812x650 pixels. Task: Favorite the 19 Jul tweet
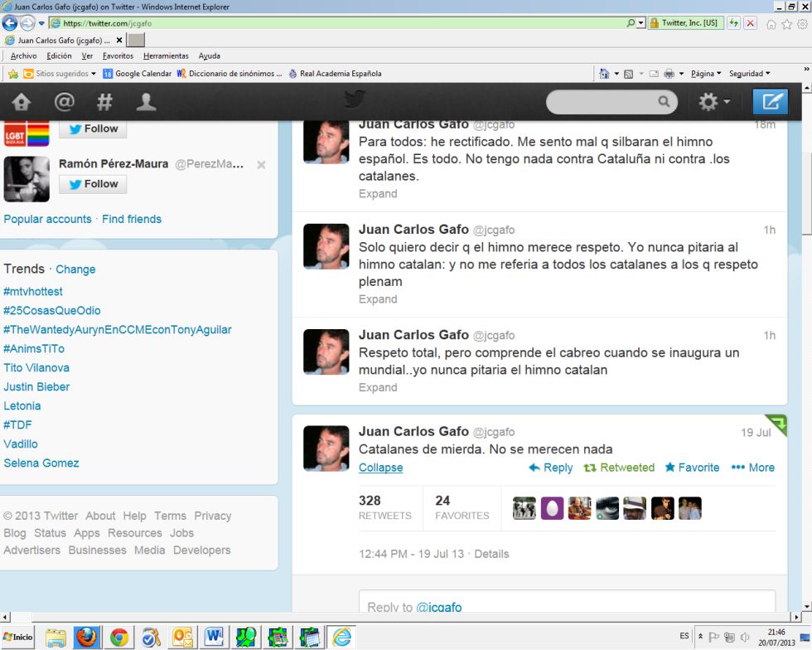tap(692, 468)
